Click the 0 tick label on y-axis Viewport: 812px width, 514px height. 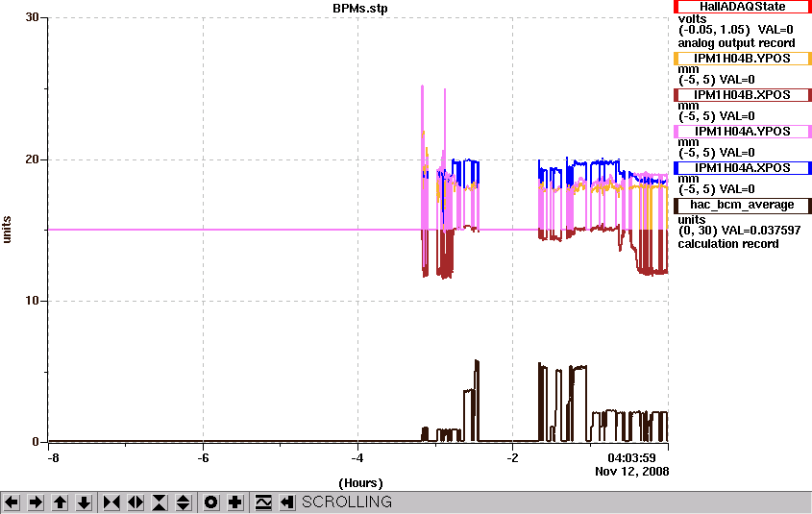36,442
